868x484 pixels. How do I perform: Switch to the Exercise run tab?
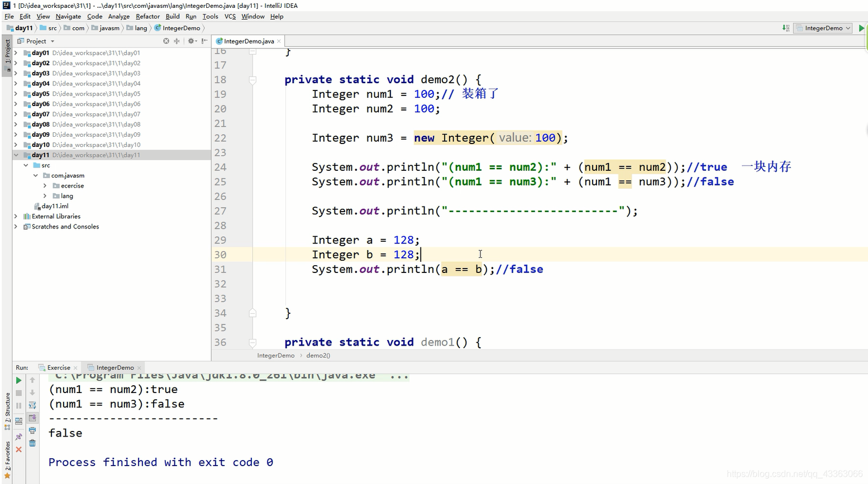coord(58,367)
